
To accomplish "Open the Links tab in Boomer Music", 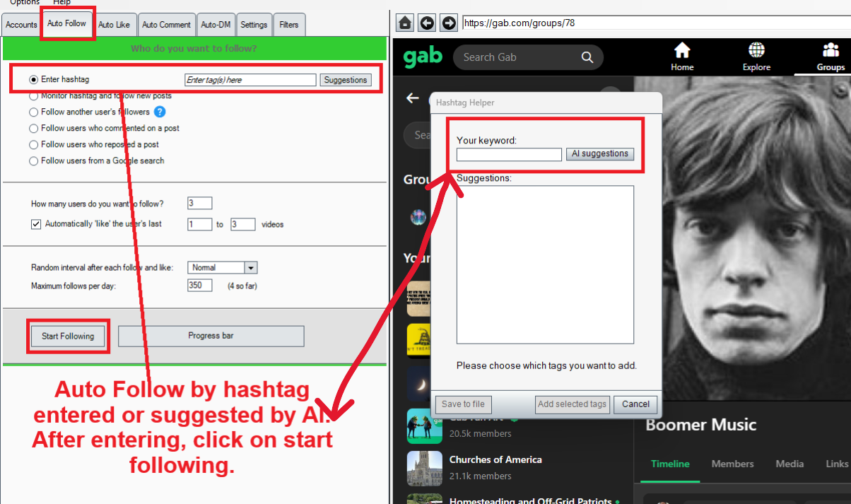I will pos(837,464).
